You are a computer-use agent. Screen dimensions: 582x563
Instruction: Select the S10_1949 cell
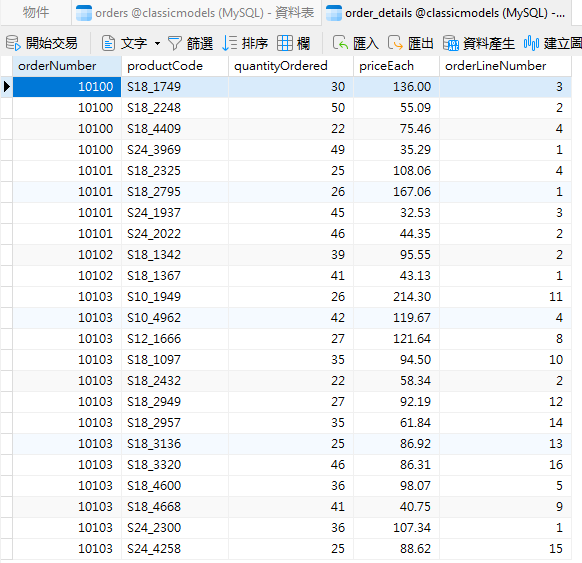[175, 297]
